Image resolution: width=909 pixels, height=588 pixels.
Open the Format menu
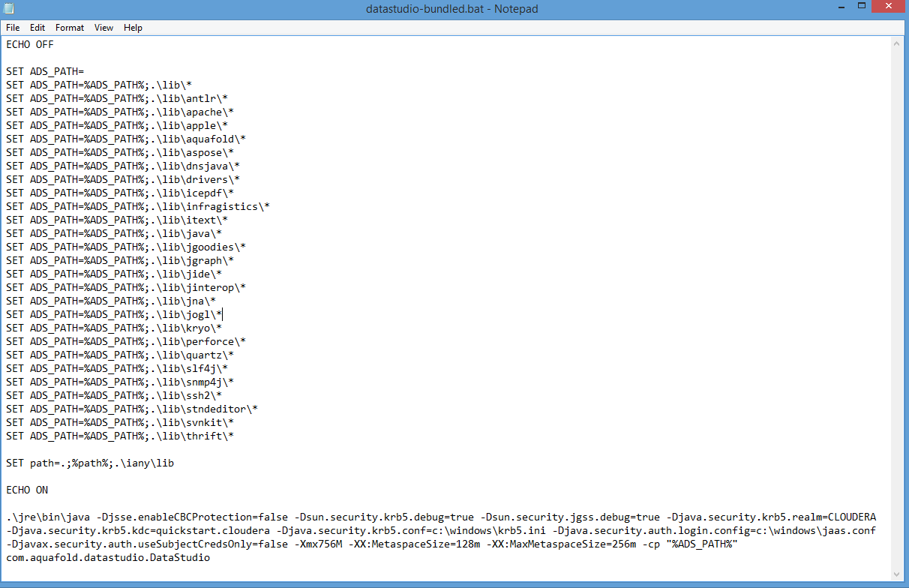pyautogui.click(x=70, y=28)
